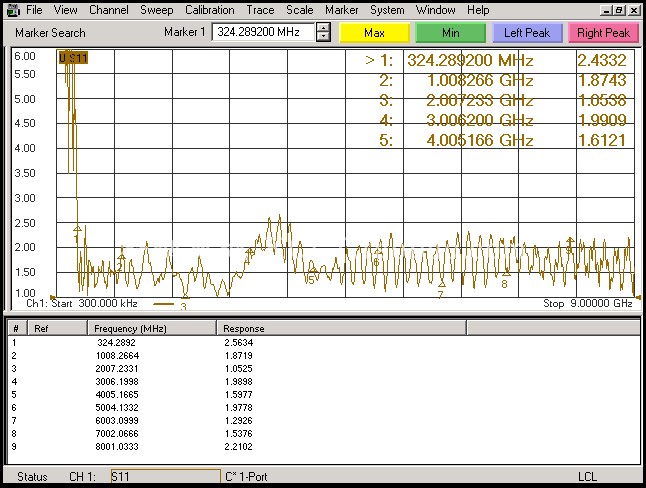Open the Marker menu
This screenshot has height=488, width=646.
pyautogui.click(x=341, y=10)
